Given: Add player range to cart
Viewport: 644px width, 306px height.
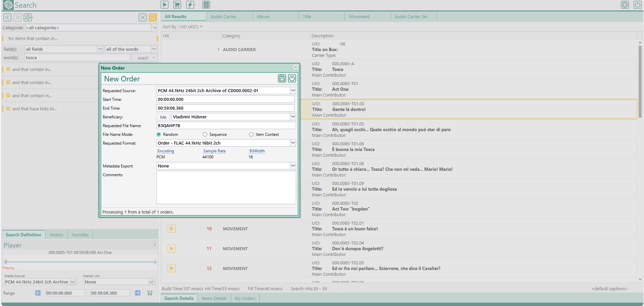Looking at the screenshot, I should 150,293.
